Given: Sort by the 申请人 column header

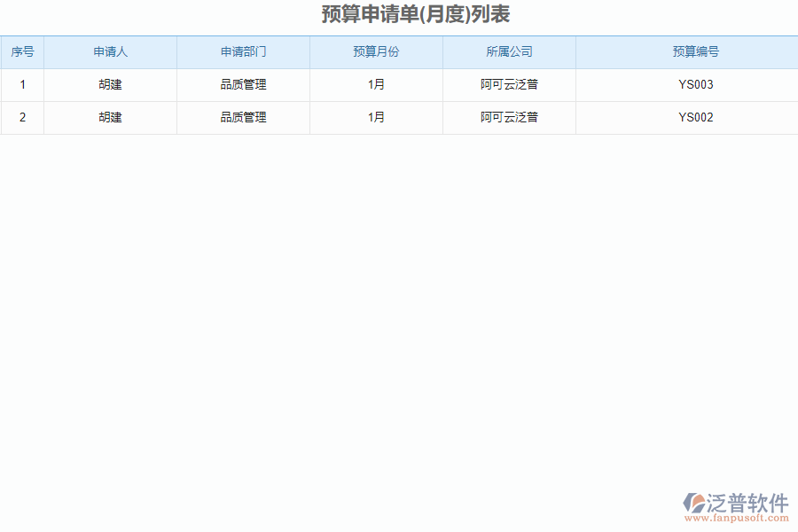Looking at the screenshot, I should (110, 51).
